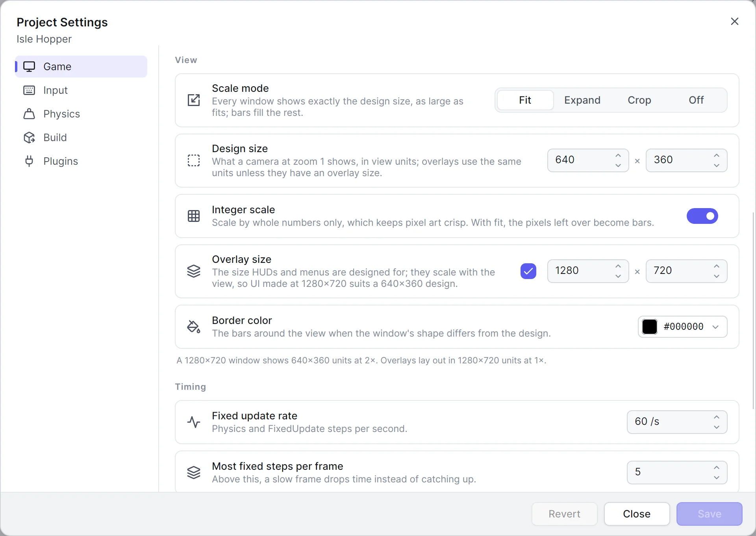Select the Expand scale mode
The height and width of the screenshot is (536, 756).
pyautogui.click(x=582, y=100)
